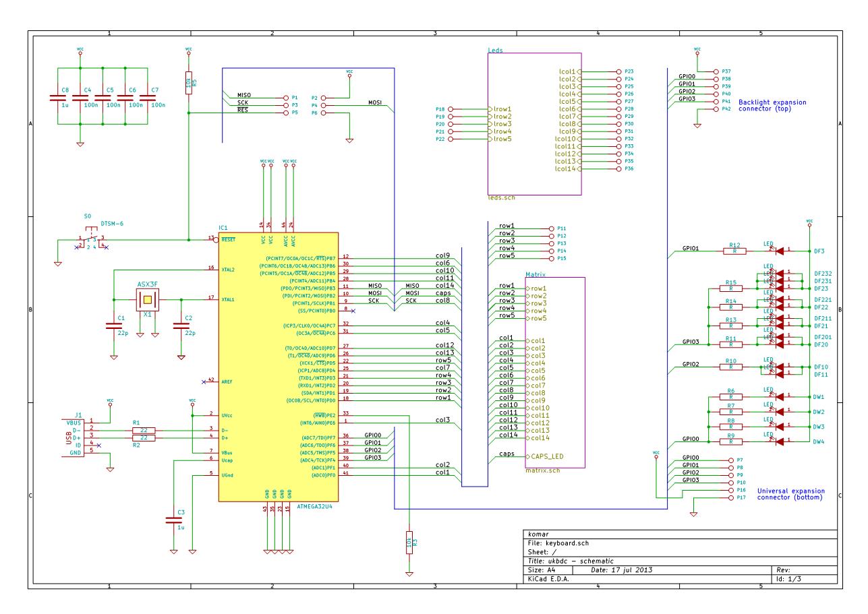Select the CAPS_LED sheet pin
The width and height of the screenshot is (868, 614).
point(544,456)
